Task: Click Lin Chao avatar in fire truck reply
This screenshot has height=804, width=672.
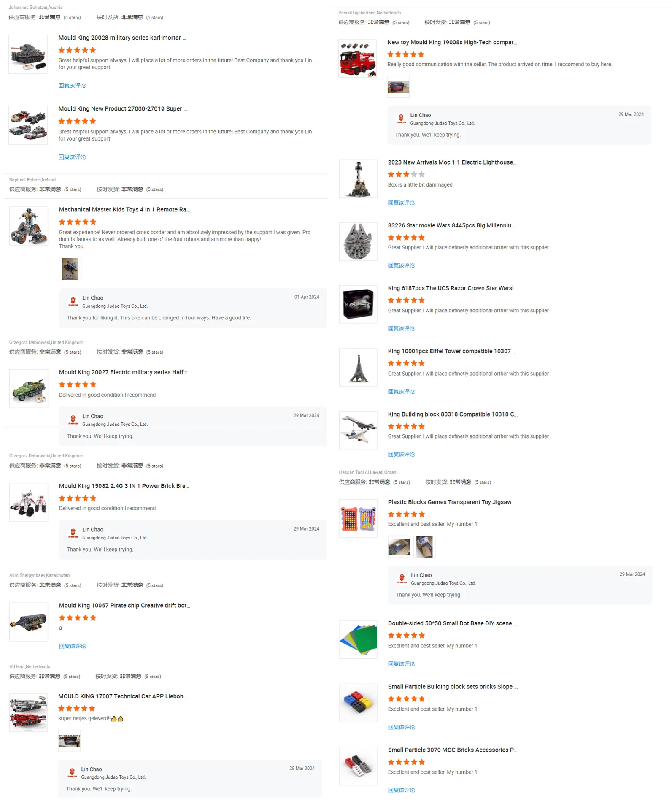Action: (x=401, y=119)
